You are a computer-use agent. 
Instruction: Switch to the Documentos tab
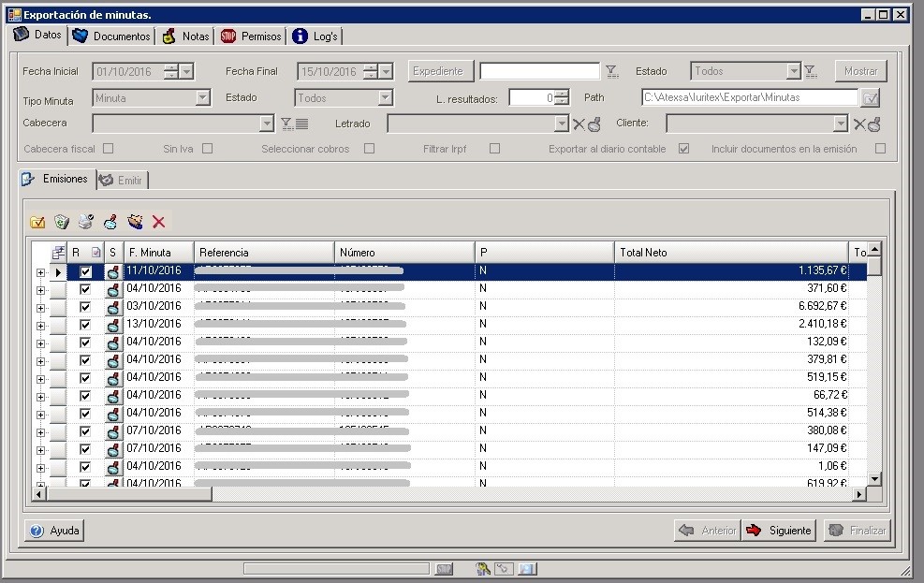(x=112, y=36)
